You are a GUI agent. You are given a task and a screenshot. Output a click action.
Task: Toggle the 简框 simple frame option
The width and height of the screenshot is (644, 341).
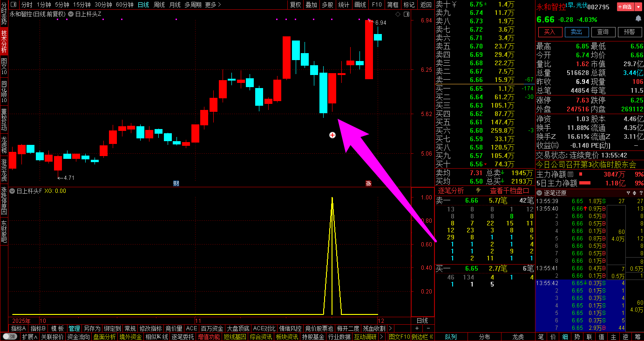(x=393, y=5)
